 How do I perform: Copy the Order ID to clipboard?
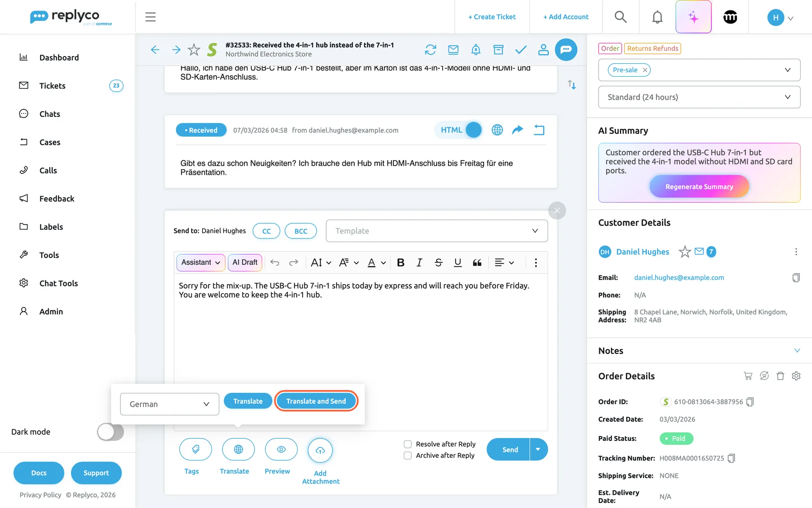[750, 402]
